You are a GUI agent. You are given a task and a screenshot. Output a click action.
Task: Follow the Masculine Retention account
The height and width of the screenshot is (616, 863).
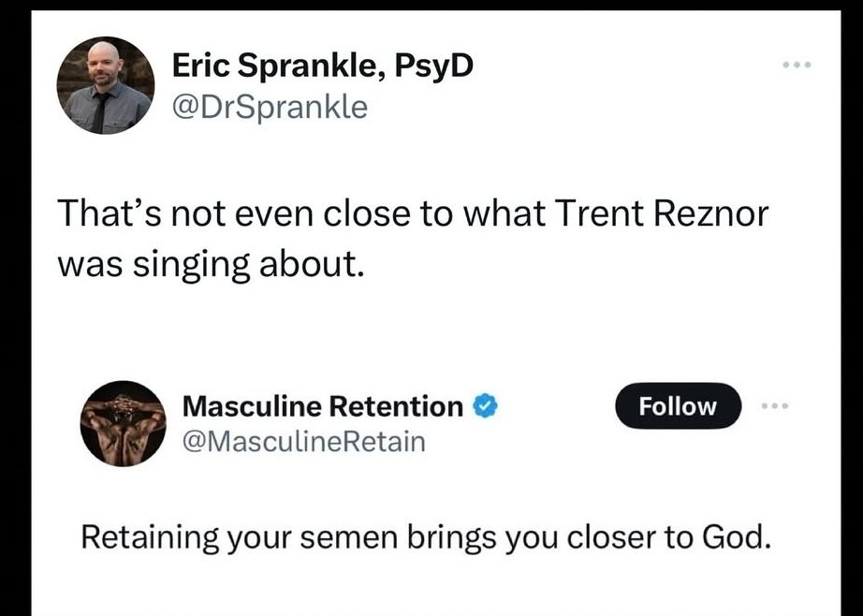click(x=678, y=406)
